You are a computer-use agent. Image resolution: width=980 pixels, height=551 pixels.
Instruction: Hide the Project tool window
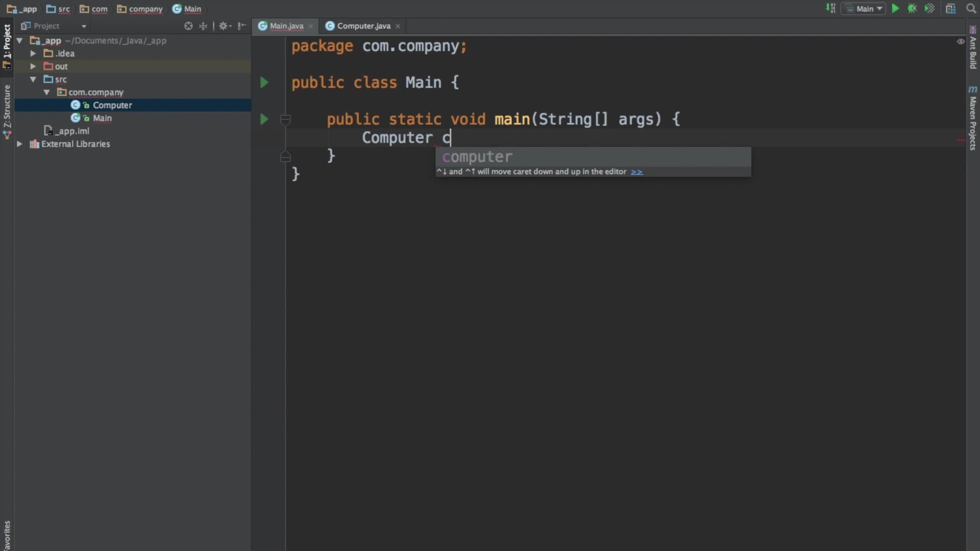click(x=242, y=26)
